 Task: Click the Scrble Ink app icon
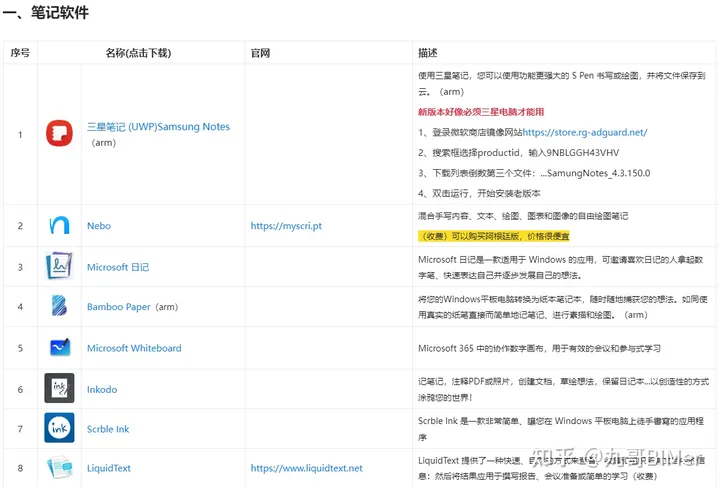(x=59, y=428)
